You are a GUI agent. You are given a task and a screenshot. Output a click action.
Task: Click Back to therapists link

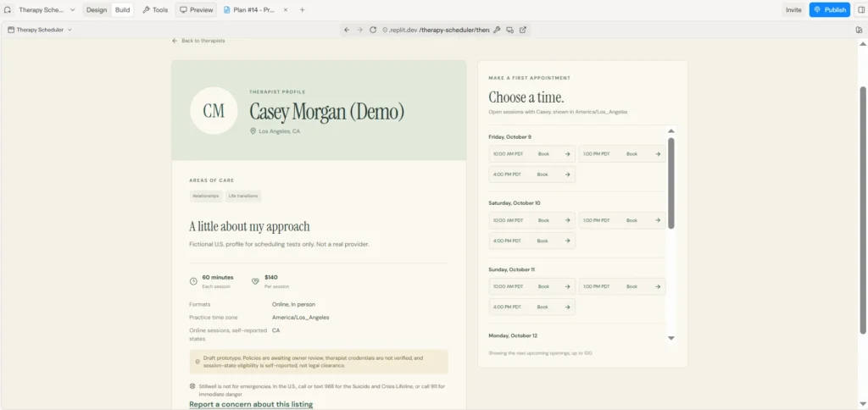198,41
